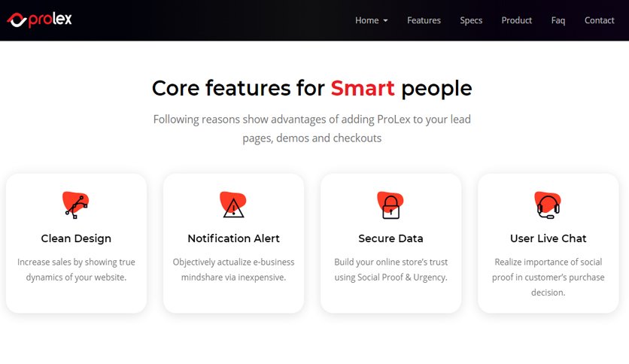Navigate to the Product page link

(516, 20)
